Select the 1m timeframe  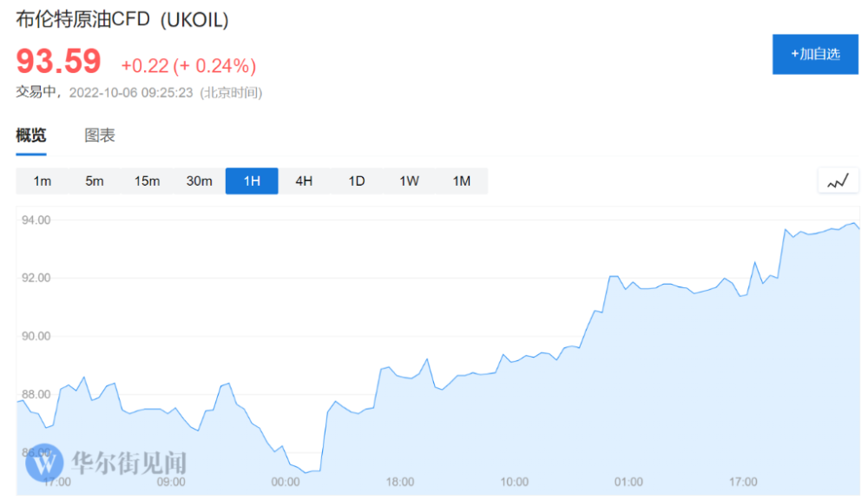(42, 181)
